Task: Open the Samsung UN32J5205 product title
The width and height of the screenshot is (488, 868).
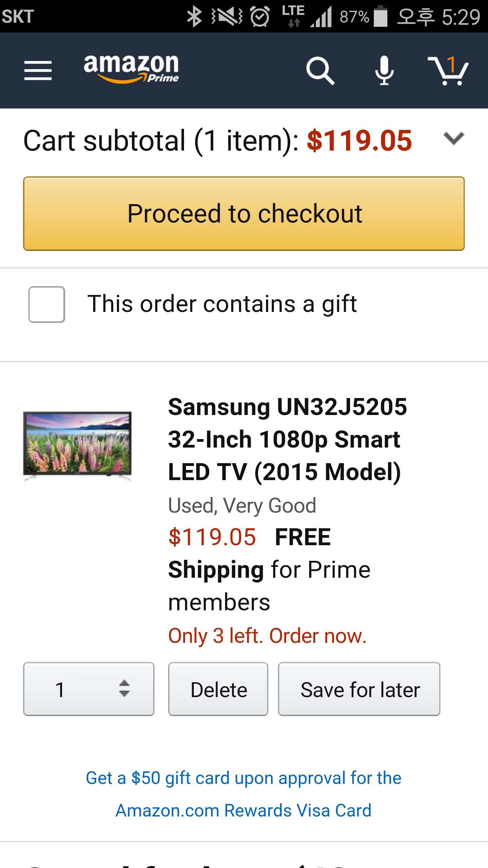Action: point(287,439)
